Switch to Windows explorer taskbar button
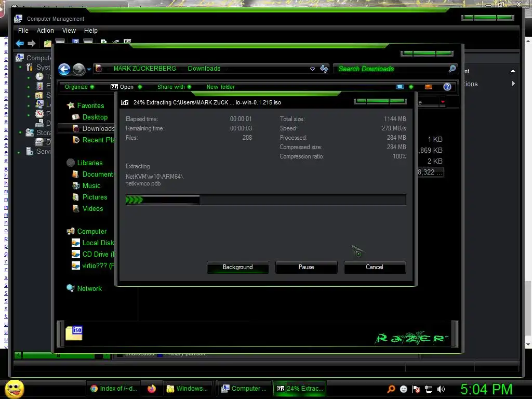The width and height of the screenshot is (532, 399). [187, 389]
